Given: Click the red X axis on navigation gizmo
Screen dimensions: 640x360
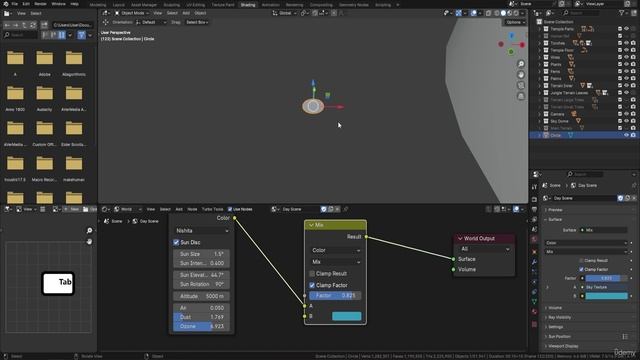Looking at the screenshot, I should (522, 44).
